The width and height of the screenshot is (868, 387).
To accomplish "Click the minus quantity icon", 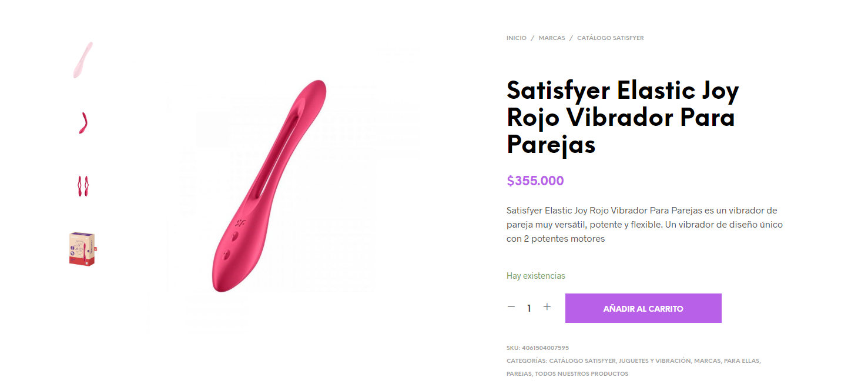I will (511, 307).
